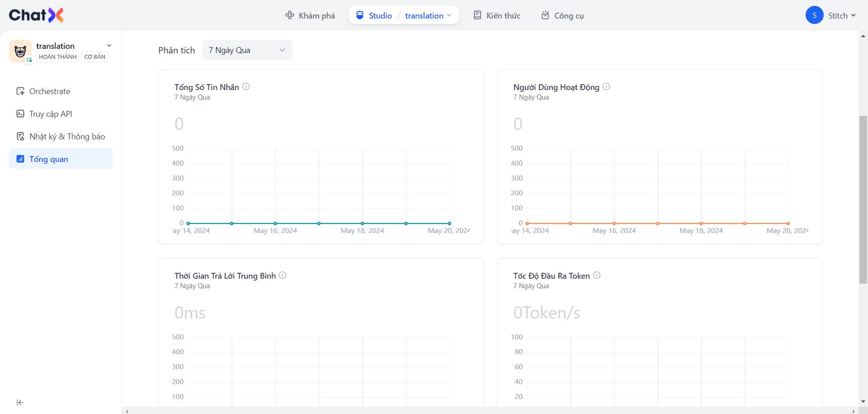Go to the Khám phá tab
Viewport: 868px width, 414px height.
(310, 15)
